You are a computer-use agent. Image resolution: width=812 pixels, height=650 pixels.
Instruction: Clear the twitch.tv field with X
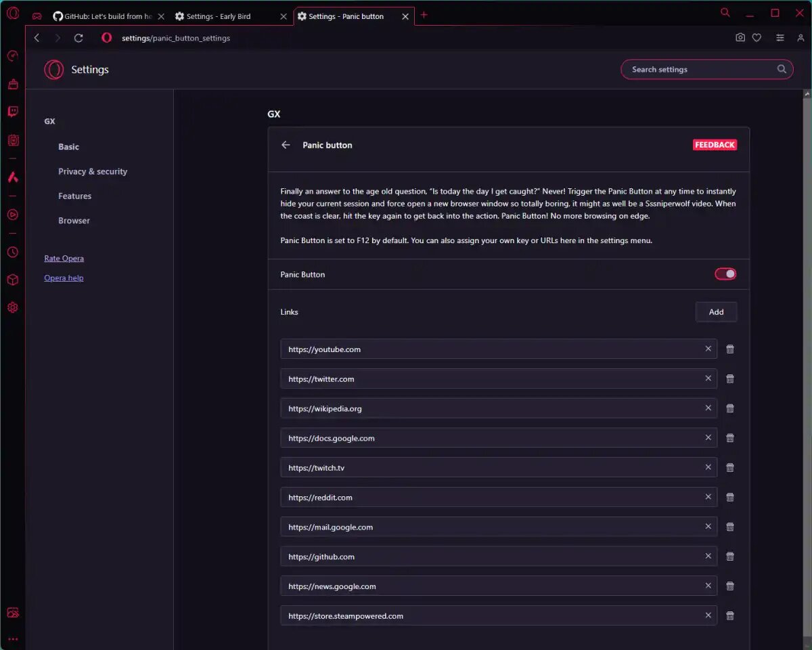tap(708, 467)
